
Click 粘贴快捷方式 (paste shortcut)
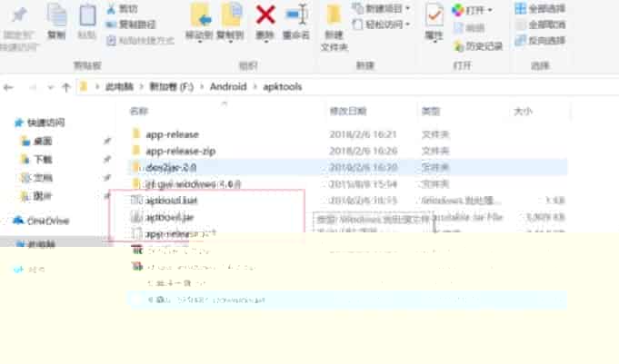[x=140, y=40]
